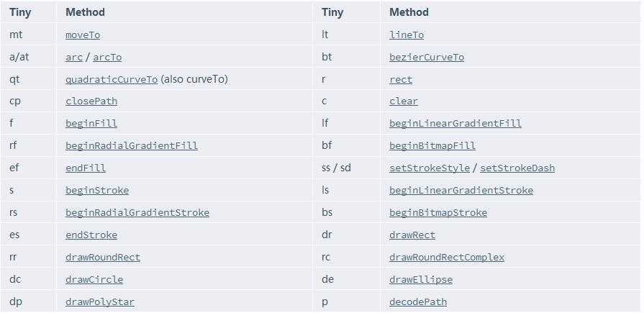Open the beginBitmapFill link
This screenshot has width=644, height=313.
(x=432, y=146)
